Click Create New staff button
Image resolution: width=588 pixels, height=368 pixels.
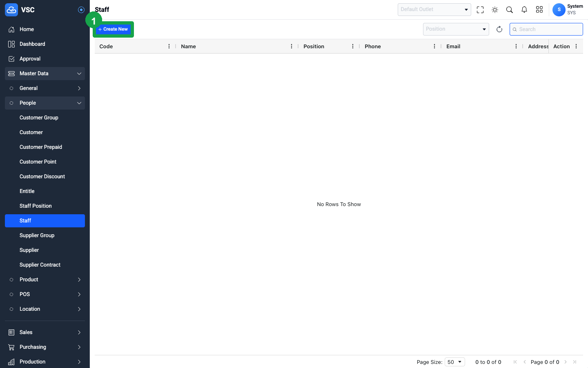click(x=113, y=29)
